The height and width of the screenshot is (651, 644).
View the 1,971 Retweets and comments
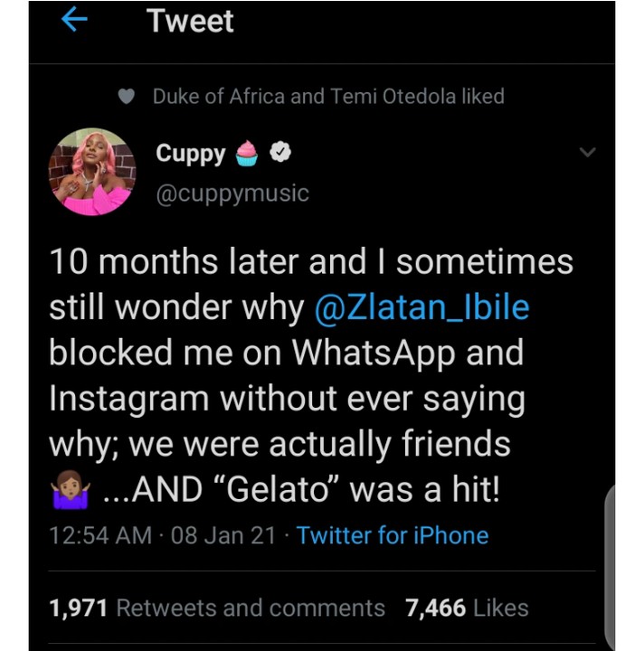point(217,609)
